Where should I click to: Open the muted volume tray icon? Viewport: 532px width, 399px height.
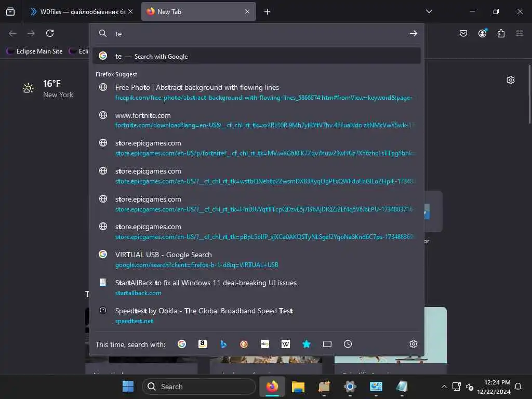tap(470, 387)
